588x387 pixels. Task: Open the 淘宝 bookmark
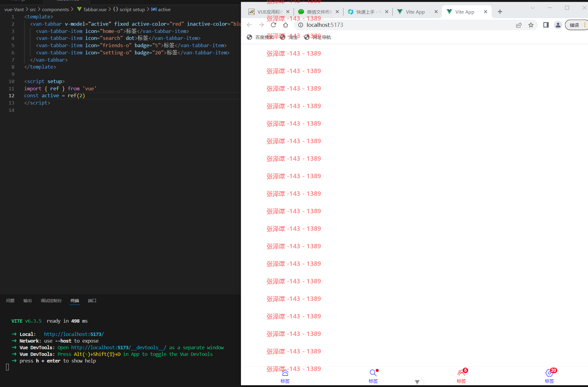coord(289,37)
